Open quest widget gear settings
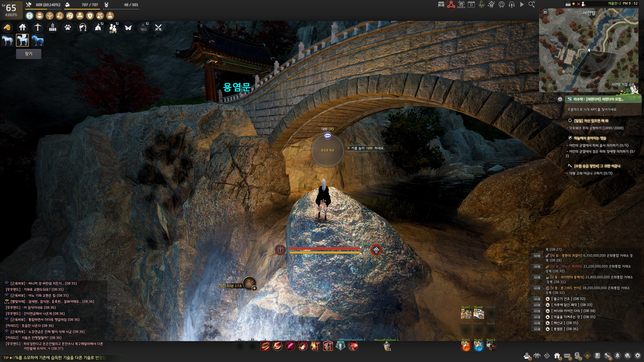The width and height of the screenshot is (644, 362). coord(560,99)
